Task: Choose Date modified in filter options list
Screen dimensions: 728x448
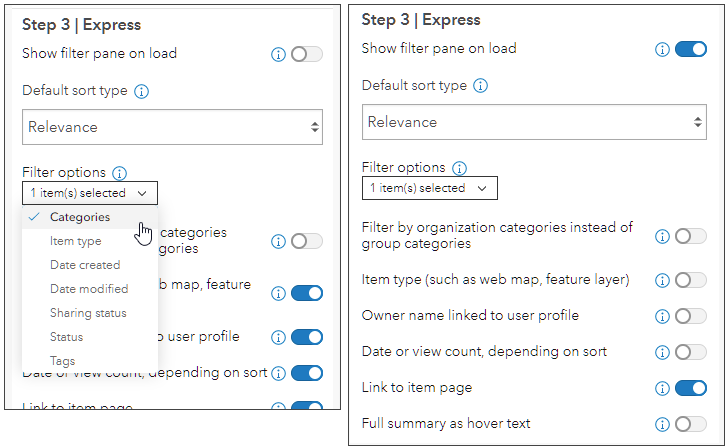Action: pyautogui.click(x=89, y=289)
